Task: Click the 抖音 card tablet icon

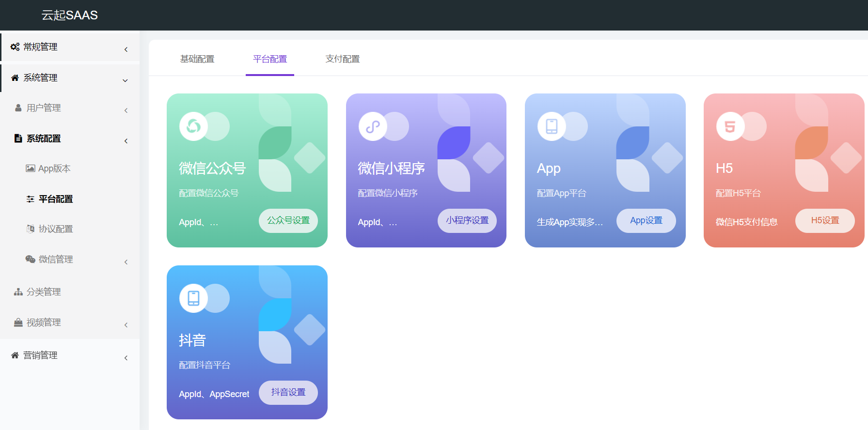Action: (193, 298)
